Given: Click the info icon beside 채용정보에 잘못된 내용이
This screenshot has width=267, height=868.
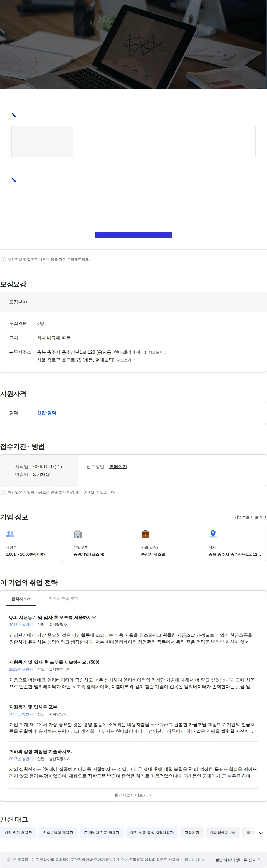Looking at the screenshot, I should coord(3,259).
